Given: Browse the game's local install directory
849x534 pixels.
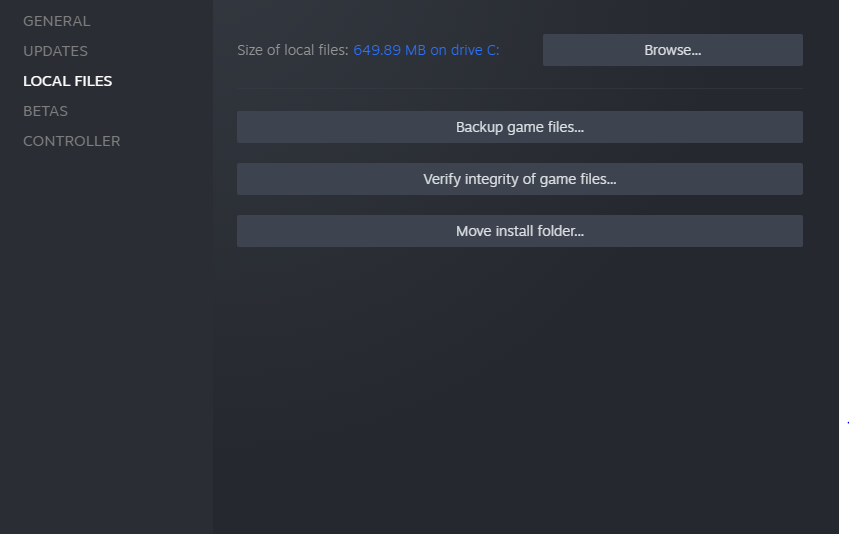Looking at the screenshot, I should click(672, 50).
